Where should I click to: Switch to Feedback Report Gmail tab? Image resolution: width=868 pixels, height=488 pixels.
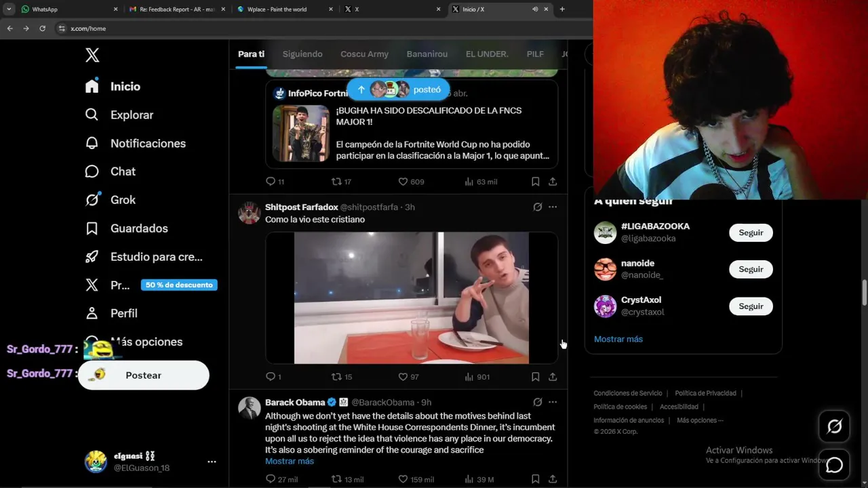click(178, 9)
